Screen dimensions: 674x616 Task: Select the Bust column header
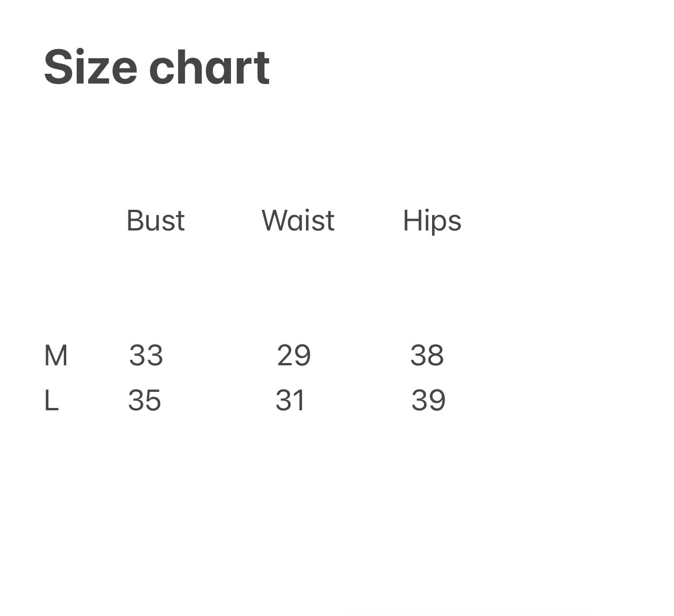click(x=156, y=220)
